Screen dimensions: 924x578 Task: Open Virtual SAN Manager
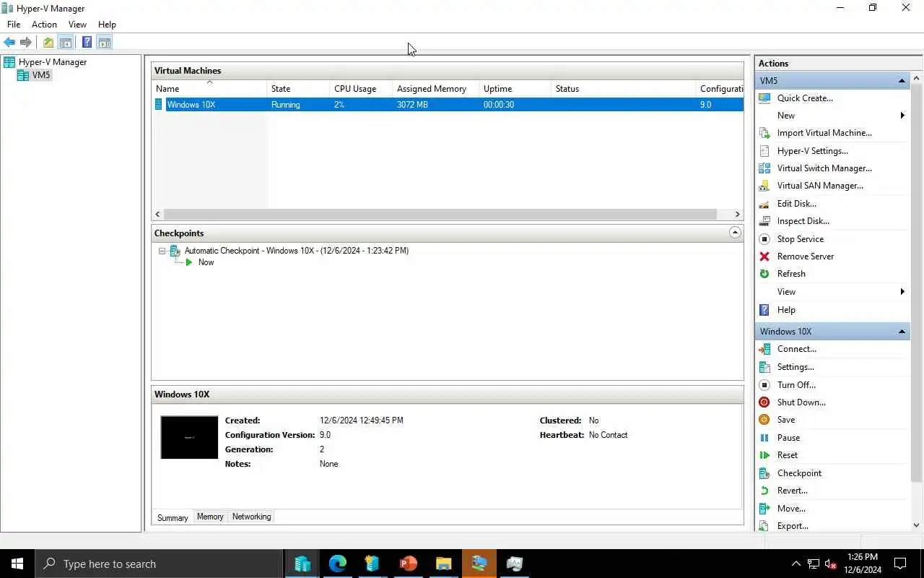(x=820, y=186)
